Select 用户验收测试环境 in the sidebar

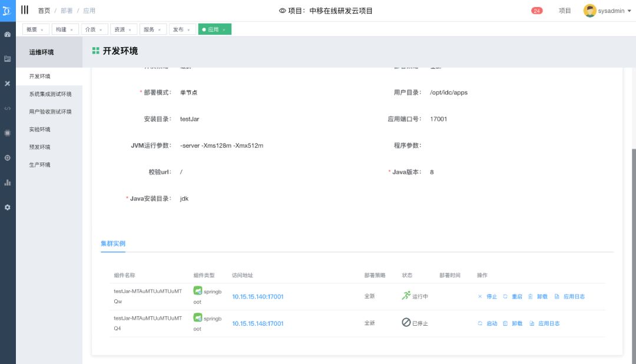point(49,111)
